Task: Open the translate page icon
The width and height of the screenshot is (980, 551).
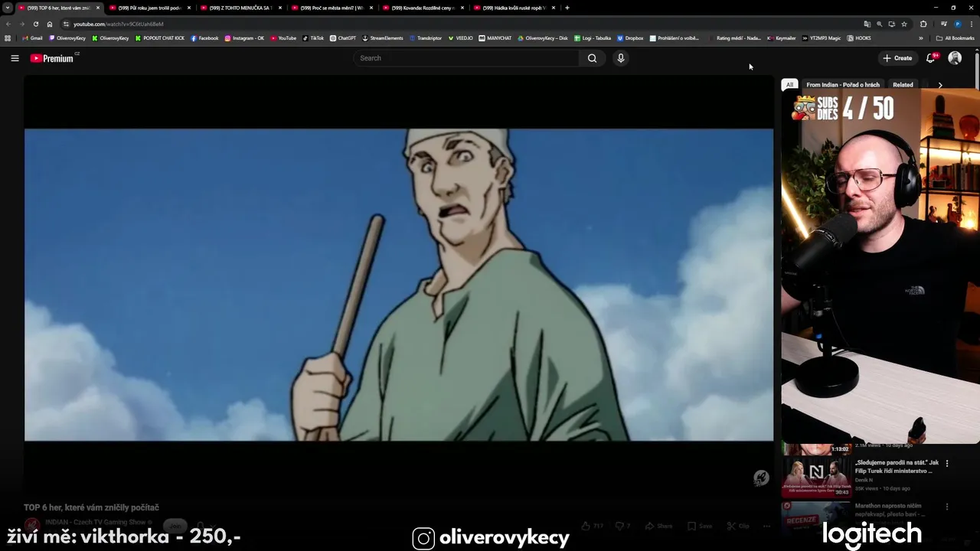Action: [x=867, y=24]
